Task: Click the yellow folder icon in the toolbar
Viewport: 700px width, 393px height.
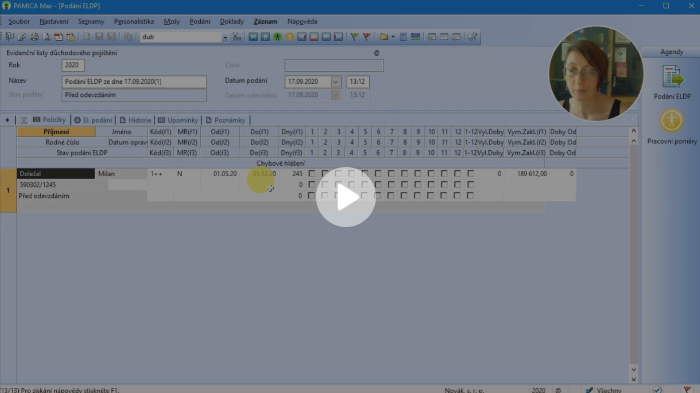Action: (x=383, y=37)
